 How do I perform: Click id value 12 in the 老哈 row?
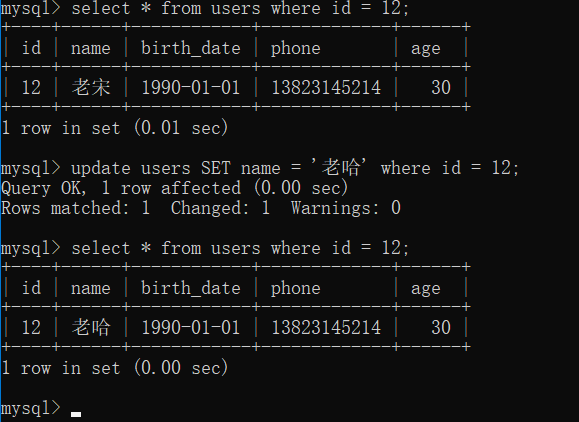click(31, 328)
